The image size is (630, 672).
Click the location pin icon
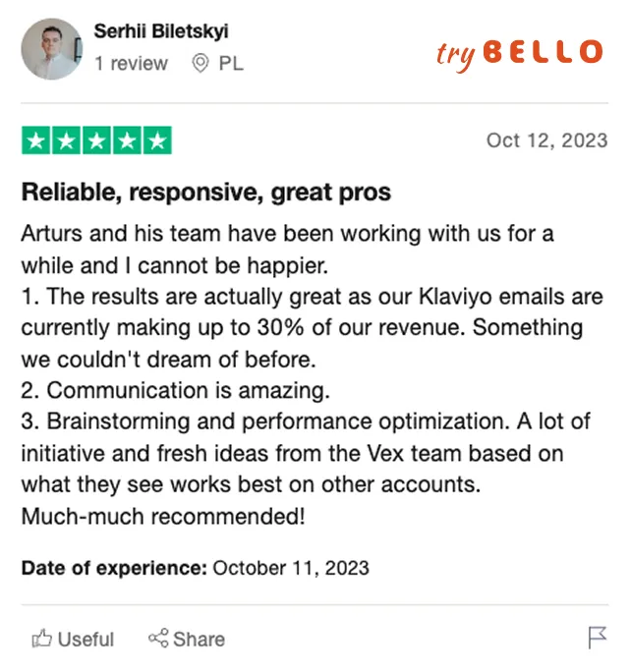point(200,64)
